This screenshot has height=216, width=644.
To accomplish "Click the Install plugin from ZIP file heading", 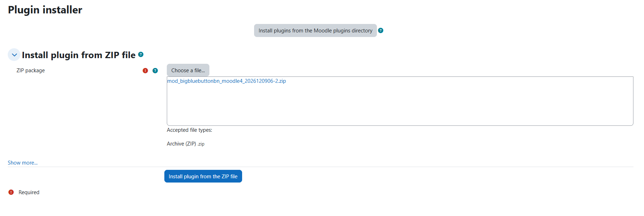I will [78, 55].
